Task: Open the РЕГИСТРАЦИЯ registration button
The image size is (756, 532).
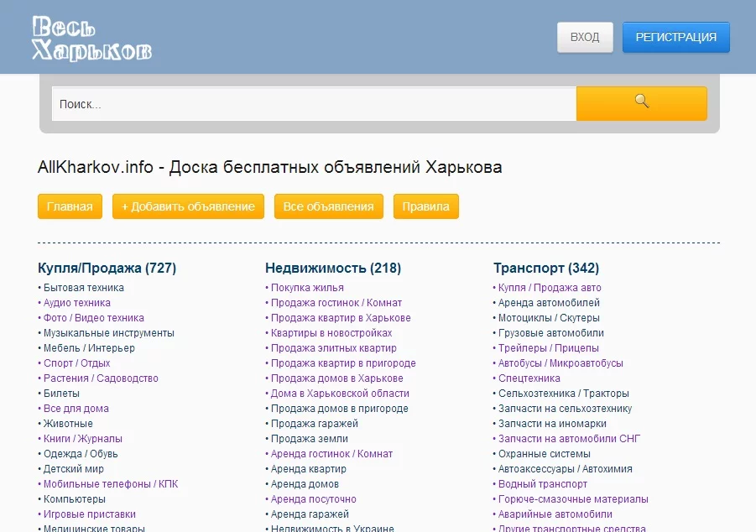Action: point(676,37)
